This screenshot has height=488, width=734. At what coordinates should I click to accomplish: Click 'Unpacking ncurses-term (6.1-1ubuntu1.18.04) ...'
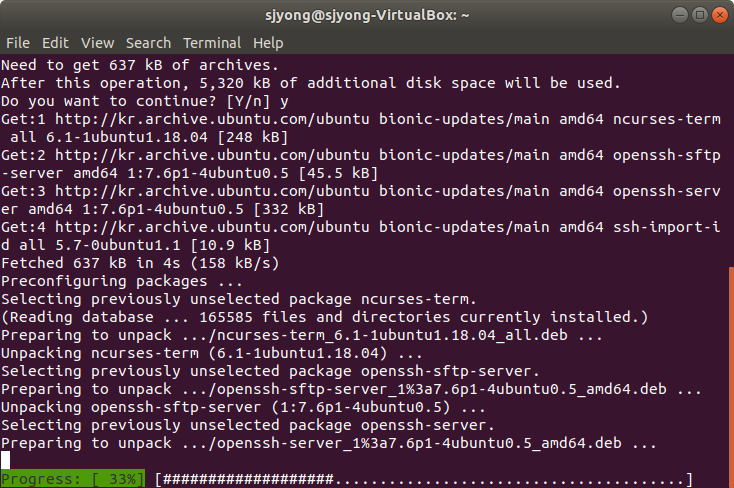tap(212, 354)
